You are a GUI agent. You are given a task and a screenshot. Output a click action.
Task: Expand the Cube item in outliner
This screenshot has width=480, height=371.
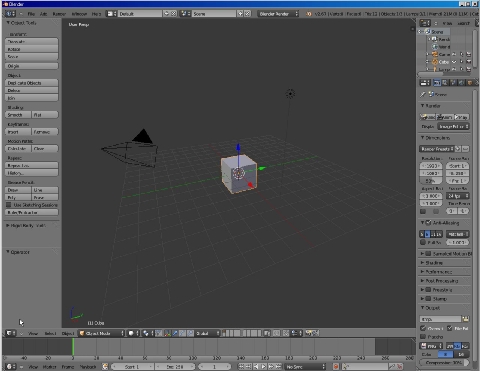coord(428,62)
